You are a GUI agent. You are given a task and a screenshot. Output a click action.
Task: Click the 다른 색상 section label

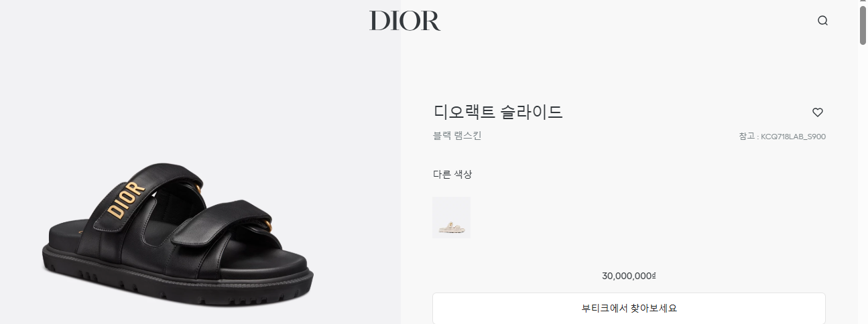click(x=452, y=175)
